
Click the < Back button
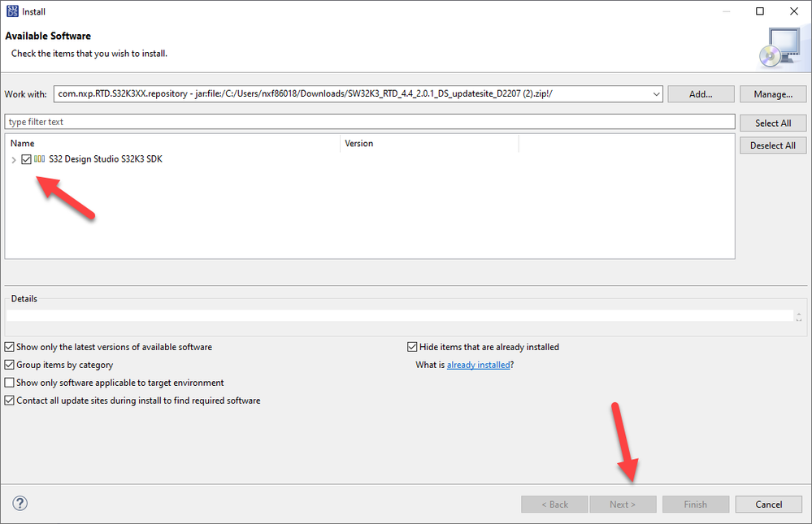[554, 505]
